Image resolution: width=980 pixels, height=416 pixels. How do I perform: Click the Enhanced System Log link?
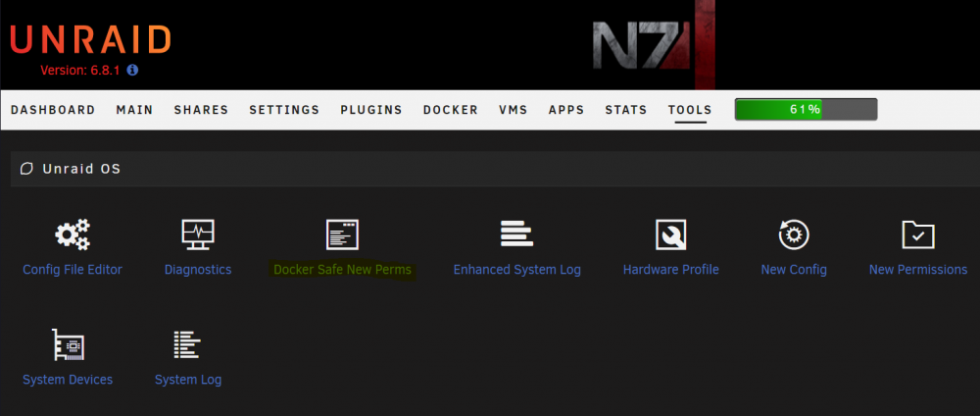click(x=516, y=270)
